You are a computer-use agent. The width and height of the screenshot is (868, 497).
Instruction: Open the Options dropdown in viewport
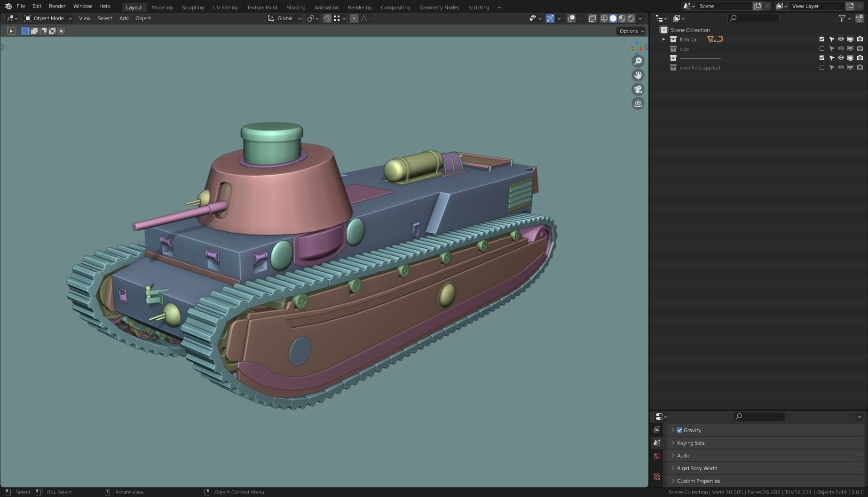(x=631, y=31)
